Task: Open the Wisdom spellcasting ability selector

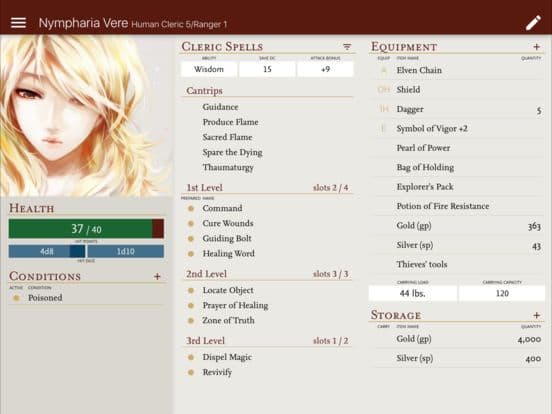Action: tap(209, 69)
